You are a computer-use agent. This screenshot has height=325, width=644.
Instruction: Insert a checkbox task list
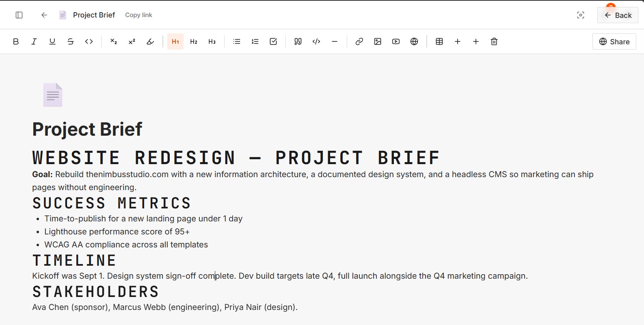coord(273,41)
